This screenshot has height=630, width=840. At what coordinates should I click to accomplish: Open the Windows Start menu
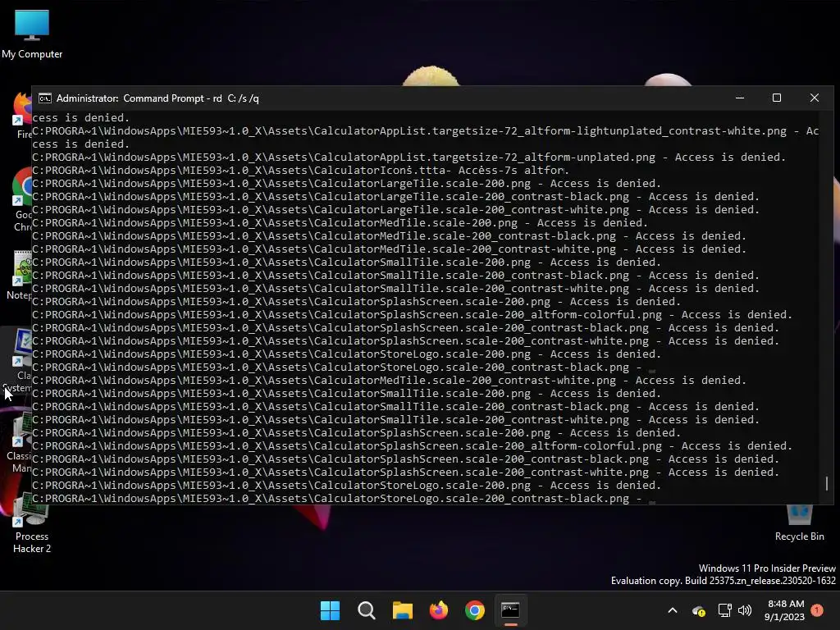[330, 610]
